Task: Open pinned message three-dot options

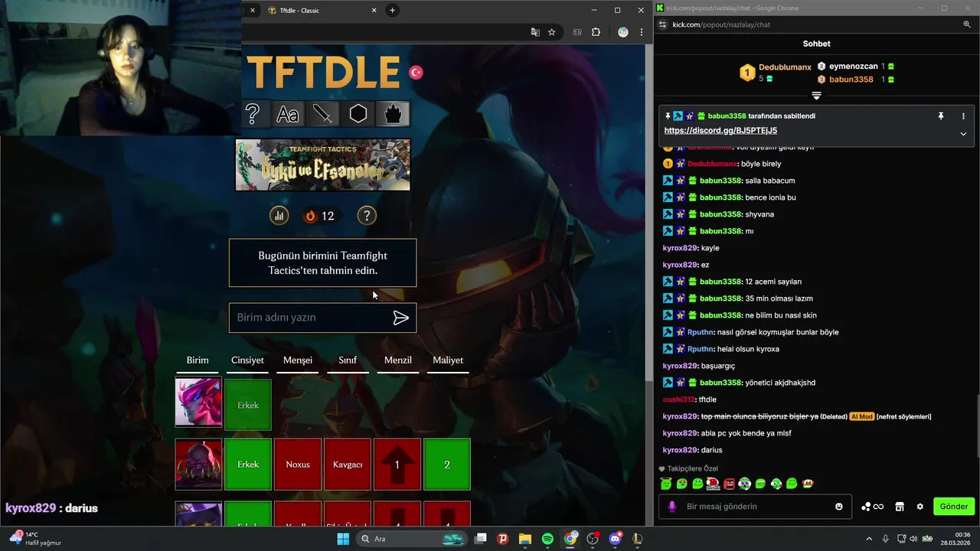Action: pos(963,116)
